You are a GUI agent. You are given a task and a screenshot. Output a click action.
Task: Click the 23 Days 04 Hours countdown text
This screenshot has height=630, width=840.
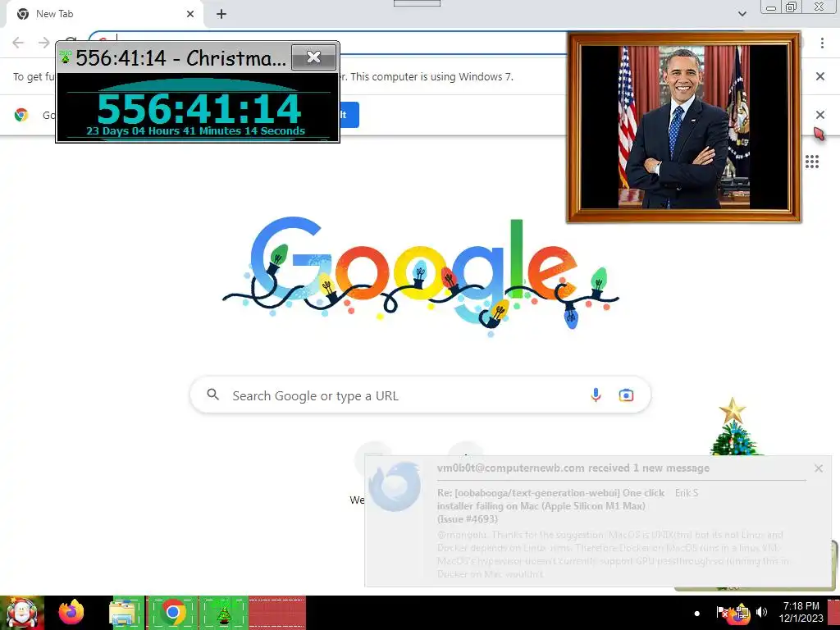(195, 130)
